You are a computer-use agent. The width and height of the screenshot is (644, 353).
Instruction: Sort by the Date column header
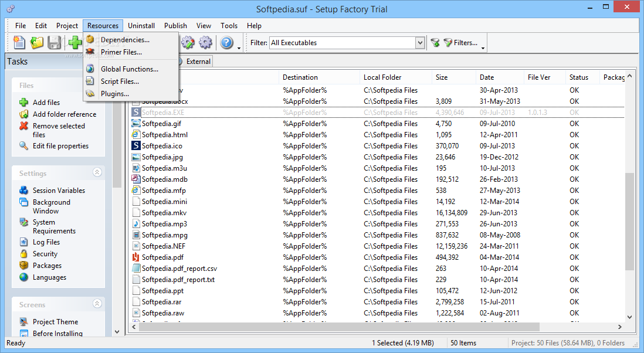(x=500, y=77)
